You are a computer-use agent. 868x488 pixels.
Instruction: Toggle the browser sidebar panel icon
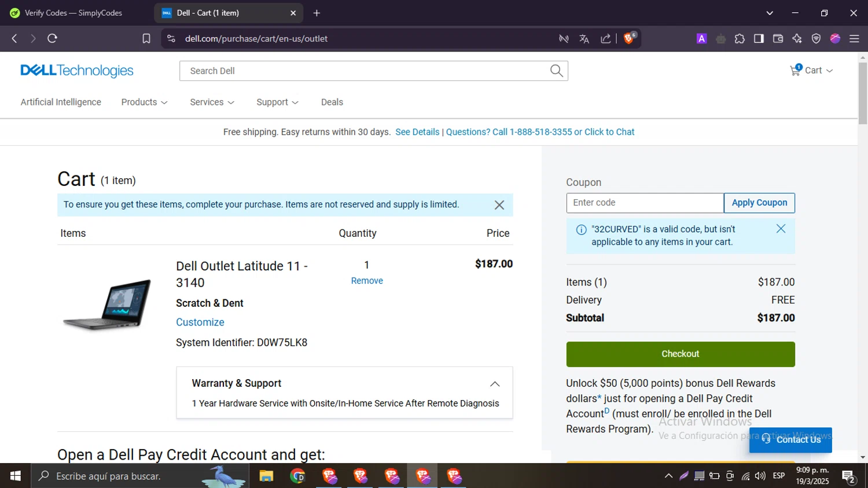(759, 39)
